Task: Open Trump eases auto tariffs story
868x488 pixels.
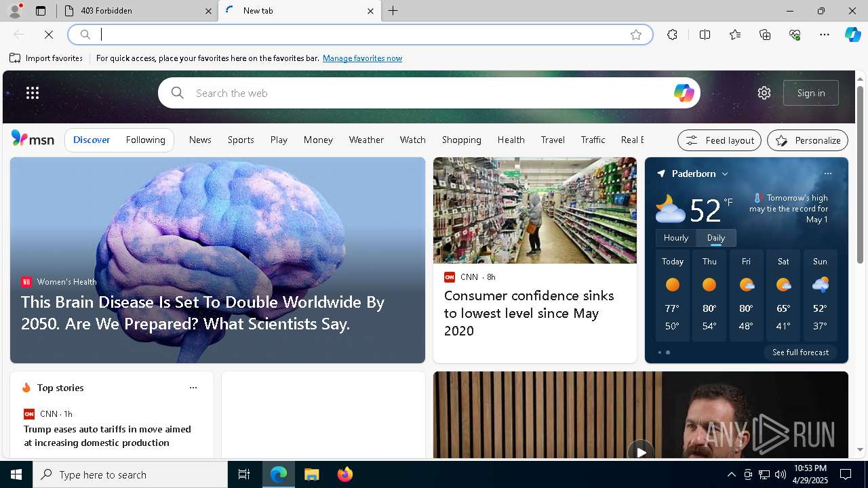Action: pyautogui.click(x=107, y=436)
